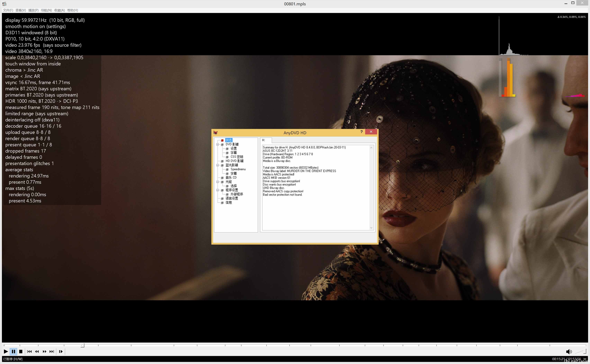Select the H: drive tab in AnyDVD
Screen dimensions: 590x364
tap(266, 140)
